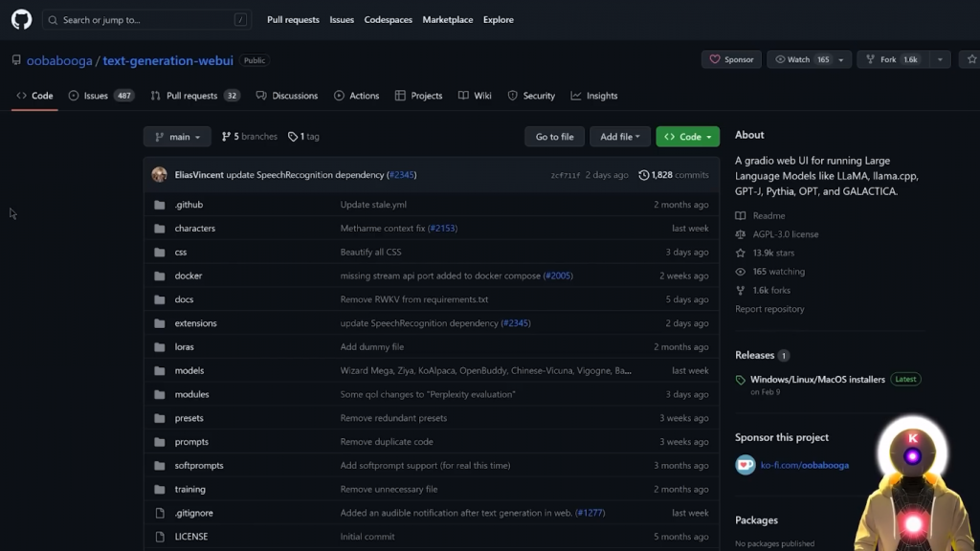Star the repository using the star icon
980x551 pixels.
click(x=971, y=59)
